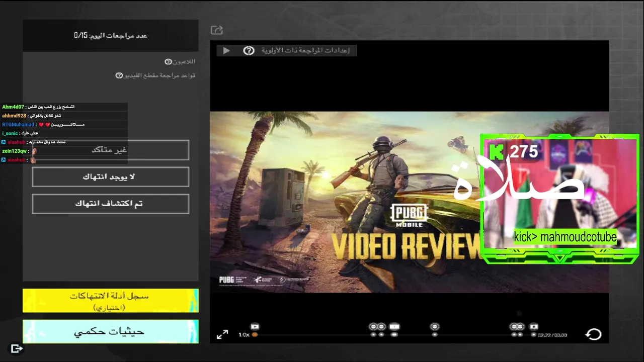Click the daily review count 0/15
644x362 pixels.
click(111, 35)
